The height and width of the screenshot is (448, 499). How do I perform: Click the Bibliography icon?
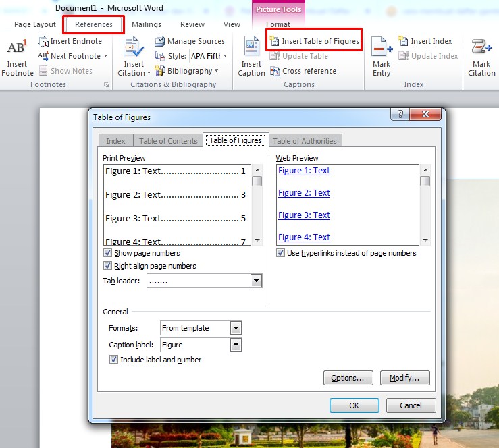(160, 71)
